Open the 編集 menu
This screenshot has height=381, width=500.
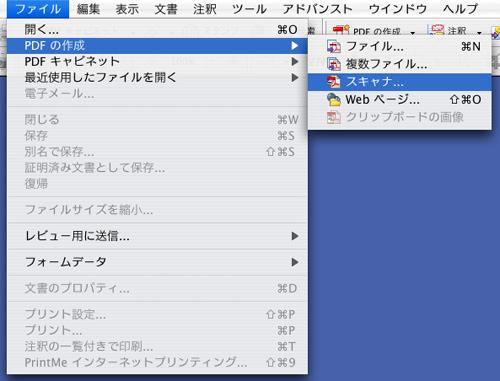(88, 9)
